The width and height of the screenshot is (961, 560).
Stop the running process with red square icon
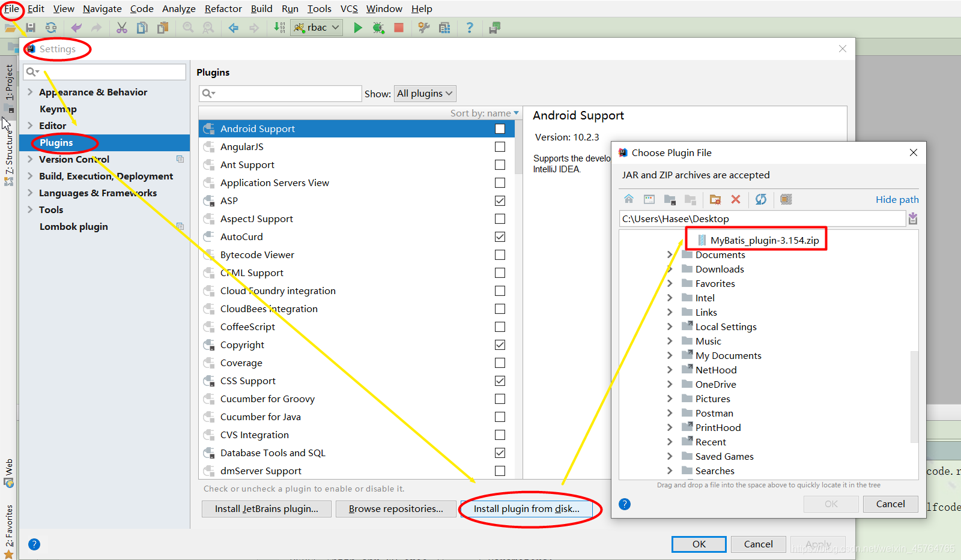pyautogui.click(x=399, y=28)
